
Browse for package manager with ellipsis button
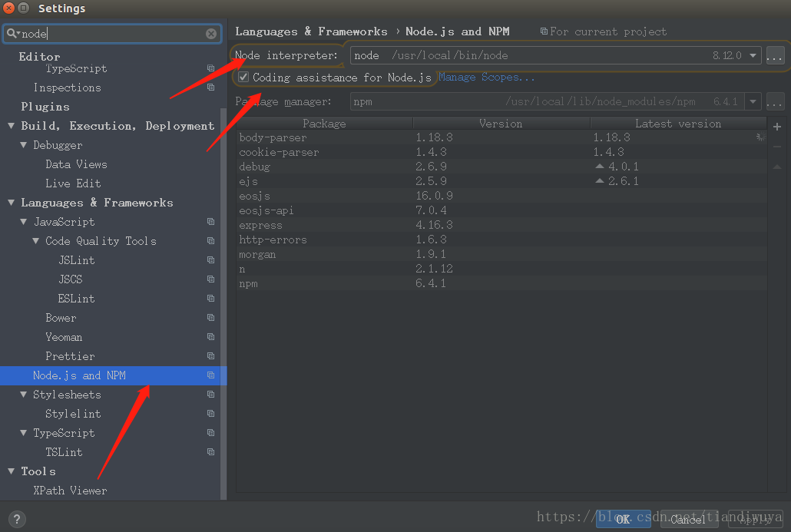click(774, 101)
